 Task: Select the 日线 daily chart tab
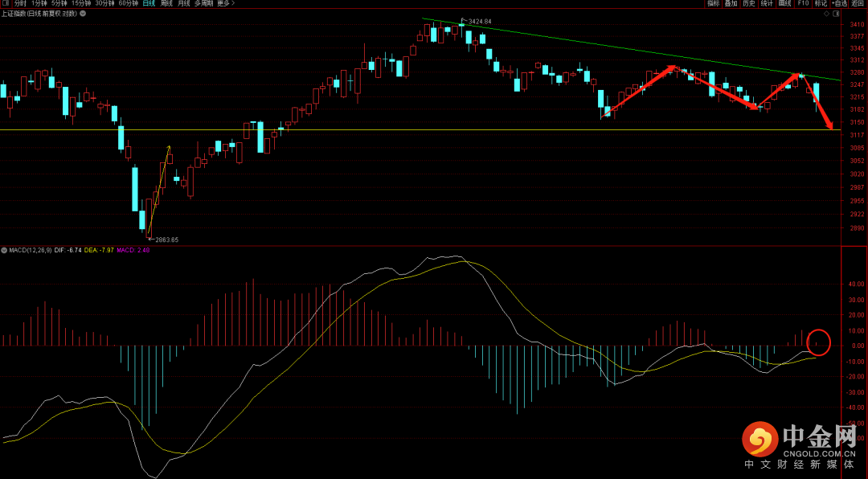pos(149,3)
